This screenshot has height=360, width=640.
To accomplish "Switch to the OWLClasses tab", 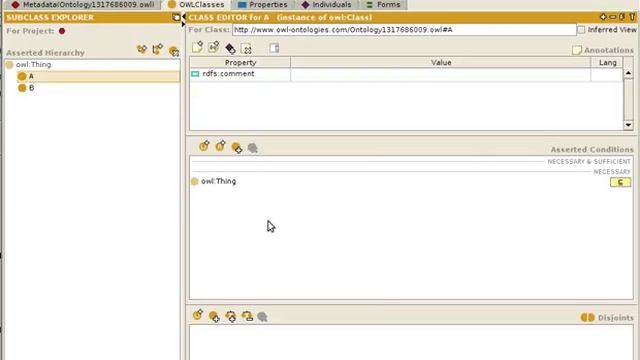I will coord(196,4).
